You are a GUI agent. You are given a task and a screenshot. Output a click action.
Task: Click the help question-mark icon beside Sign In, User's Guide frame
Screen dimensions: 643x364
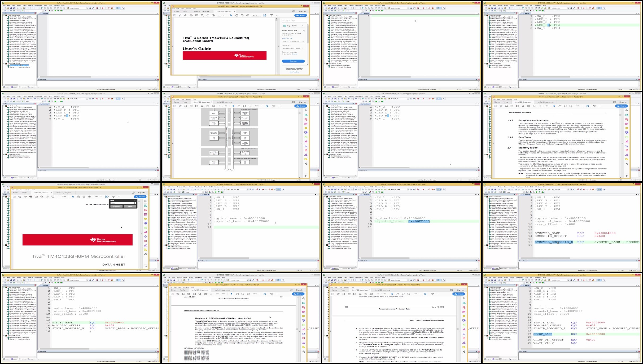tap(294, 11)
